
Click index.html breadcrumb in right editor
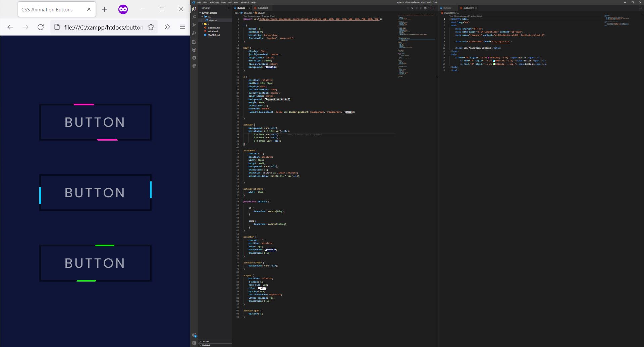[448, 13]
